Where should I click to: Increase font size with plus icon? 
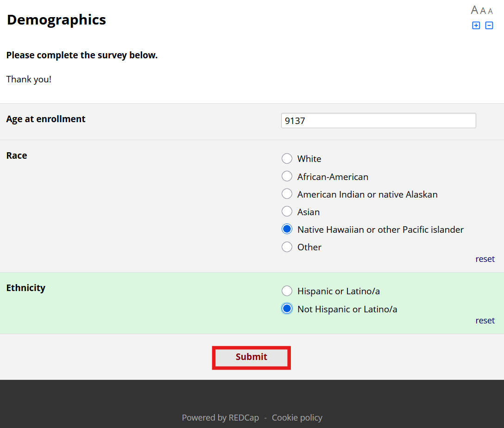pos(476,25)
